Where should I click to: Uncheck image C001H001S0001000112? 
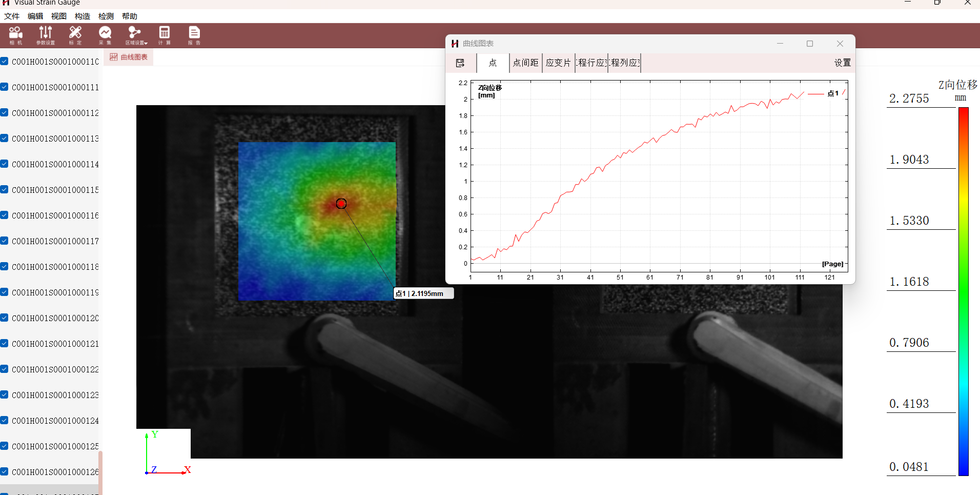(x=4, y=112)
